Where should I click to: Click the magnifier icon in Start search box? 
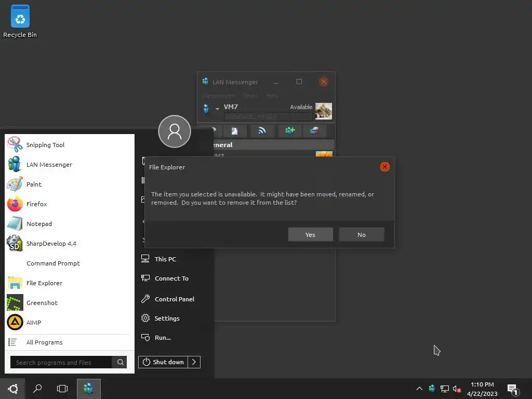[x=120, y=362]
